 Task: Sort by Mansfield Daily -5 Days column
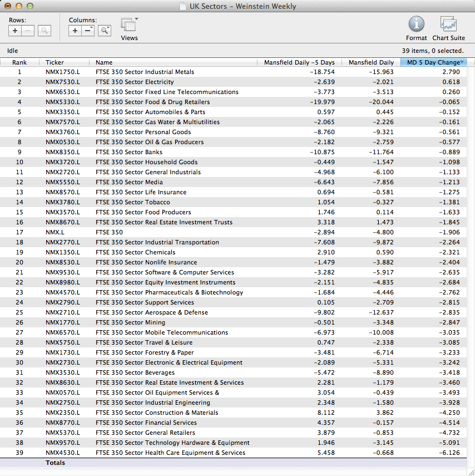click(x=299, y=62)
